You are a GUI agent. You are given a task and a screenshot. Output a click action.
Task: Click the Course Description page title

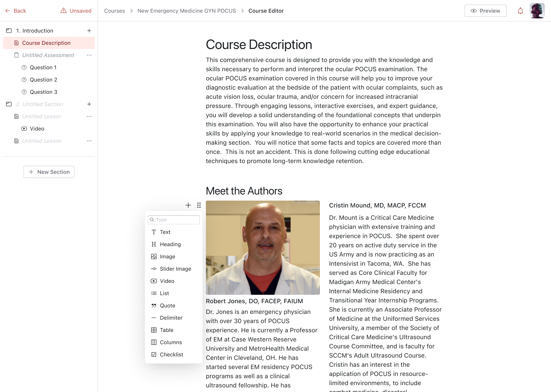click(x=259, y=45)
